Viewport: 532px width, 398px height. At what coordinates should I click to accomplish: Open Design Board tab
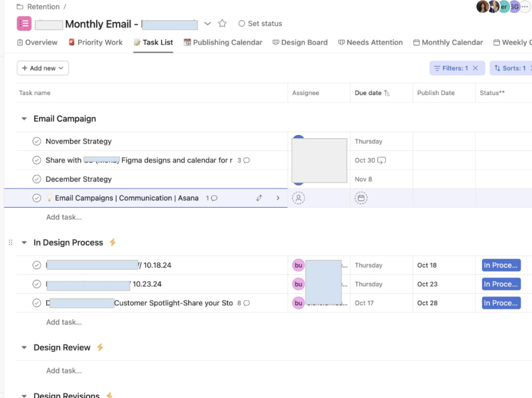(x=300, y=43)
